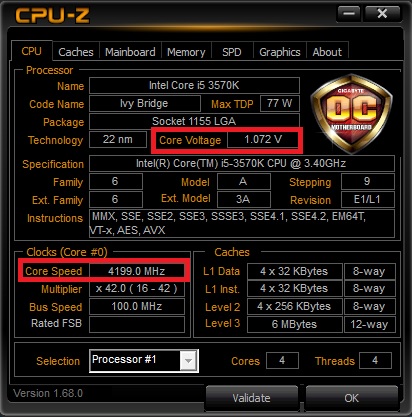Open the About tab
414x418 pixels.
tap(327, 52)
